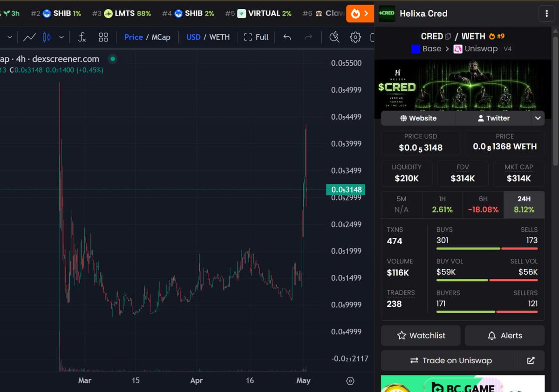
Task: Switch chart to Price mode
Action: point(133,37)
